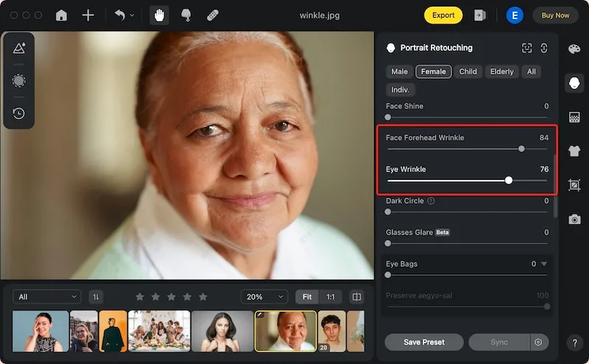Select the Elderly face category
The height and width of the screenshot is (364, 589).
501,71
